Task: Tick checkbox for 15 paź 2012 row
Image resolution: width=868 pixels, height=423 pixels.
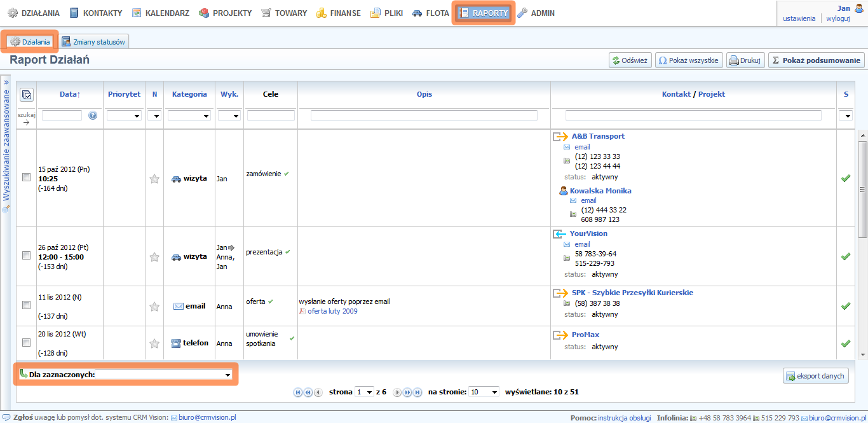Action: [x=26, y=178]
